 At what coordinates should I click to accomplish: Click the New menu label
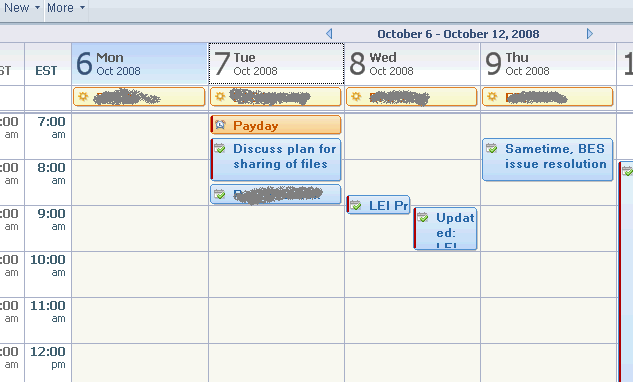[x=17, y=8]
